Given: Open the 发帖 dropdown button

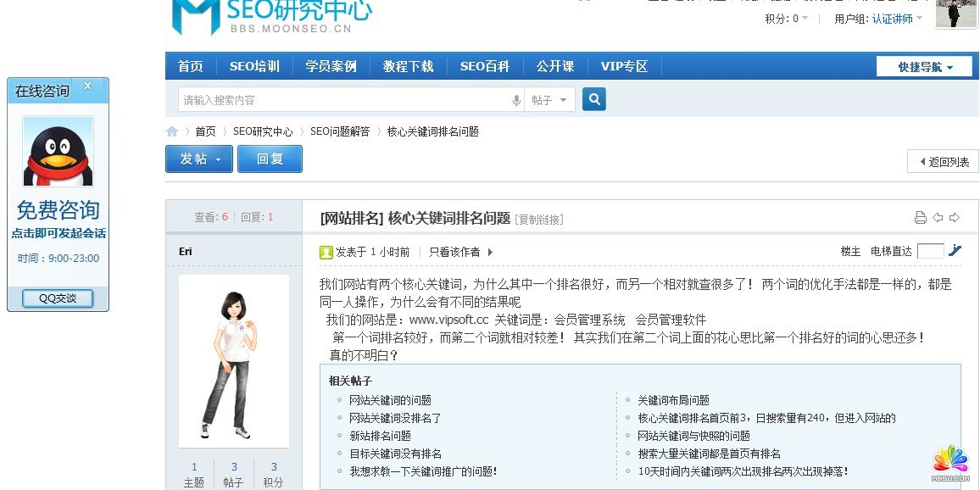Looking at the screenshot, I should tap(198, 159).
